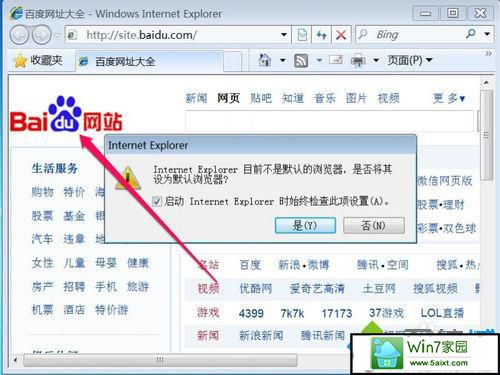This screenshot has height=375, width=500.
Task: Click the Baidu paw logo
Action: (65, 113)
